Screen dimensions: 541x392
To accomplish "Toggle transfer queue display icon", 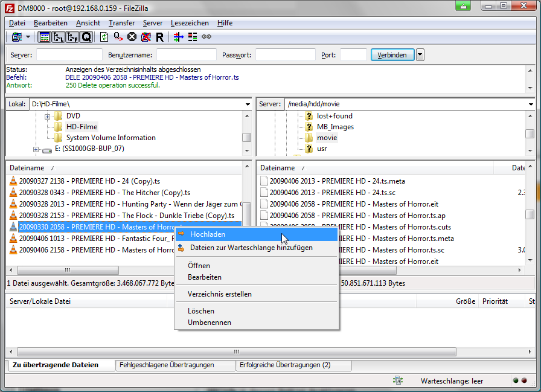I will pos(86,37).
